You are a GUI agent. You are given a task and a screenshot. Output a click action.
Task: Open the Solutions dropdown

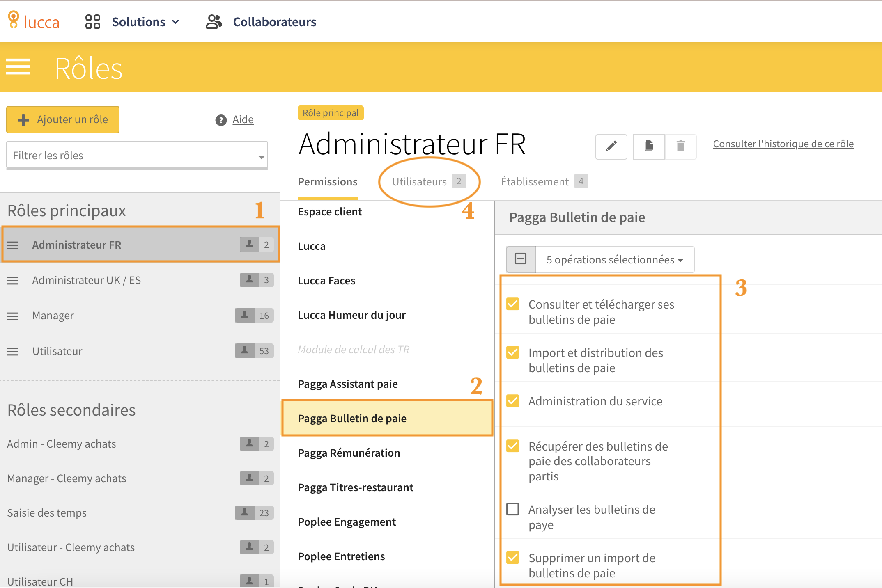145,22
